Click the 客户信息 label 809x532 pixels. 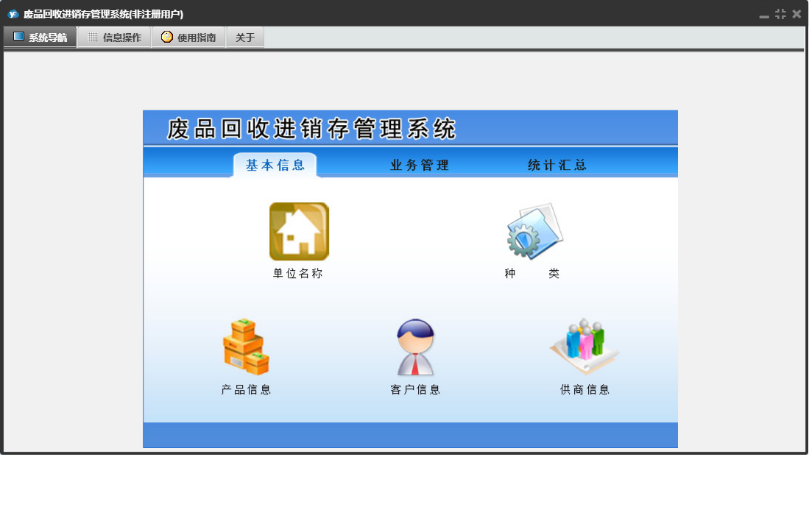(415, 390)
